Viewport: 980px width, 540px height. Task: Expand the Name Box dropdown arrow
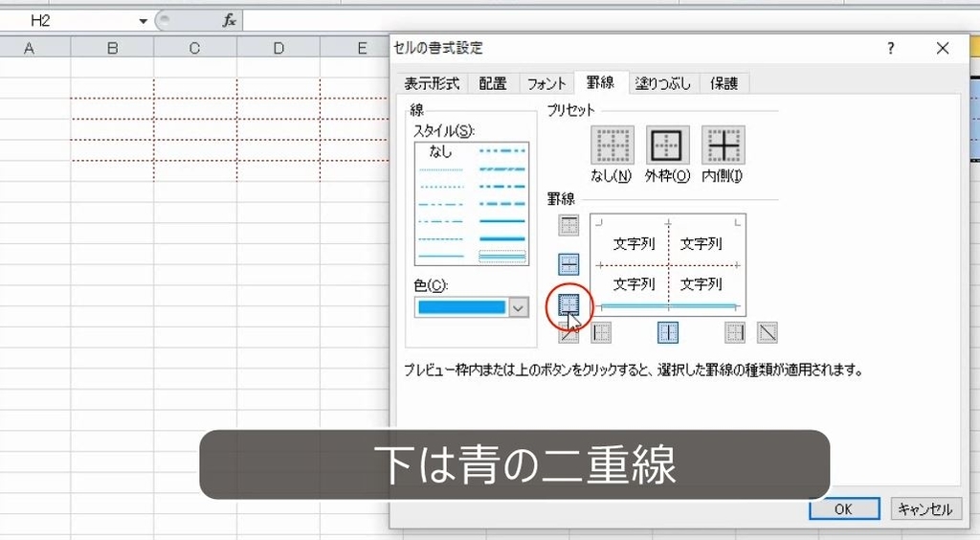pyautogui.click(x=144, y=21)
